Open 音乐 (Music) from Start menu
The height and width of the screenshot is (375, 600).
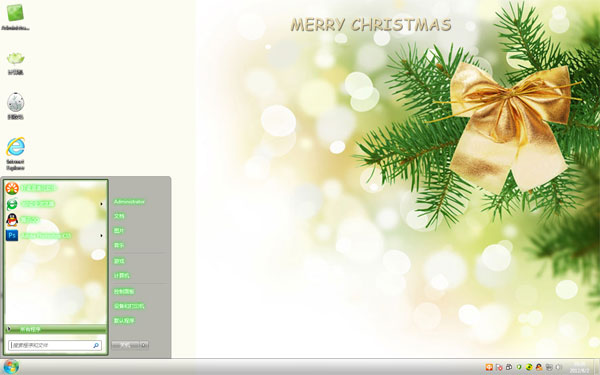pos(119,245)
